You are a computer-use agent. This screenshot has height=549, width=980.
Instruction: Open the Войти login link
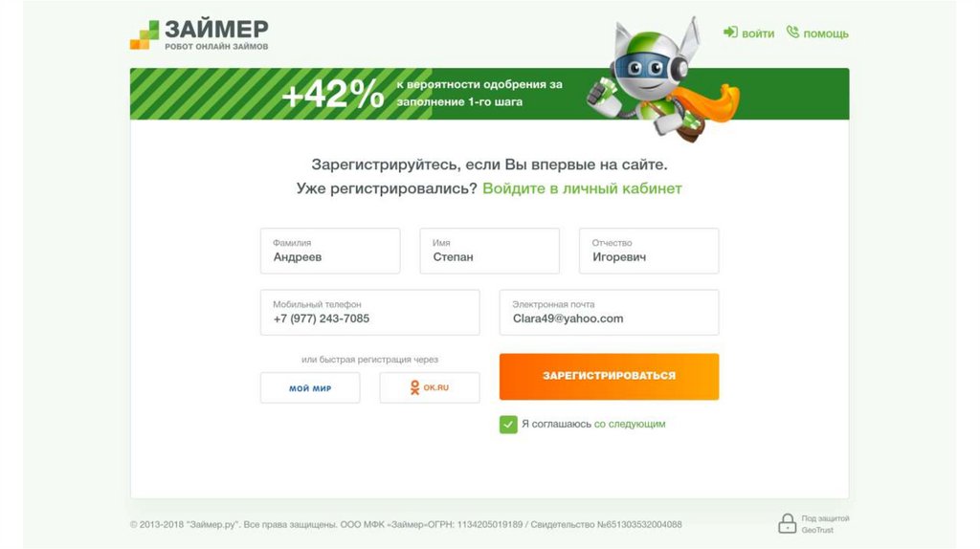(x=757, y=33)
